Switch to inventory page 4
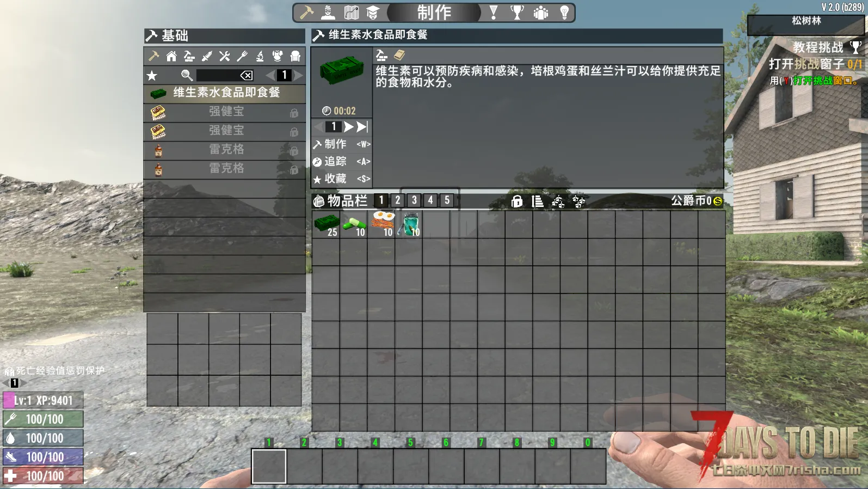The height and width of the screenshot is (489, 868). [430, 200]
